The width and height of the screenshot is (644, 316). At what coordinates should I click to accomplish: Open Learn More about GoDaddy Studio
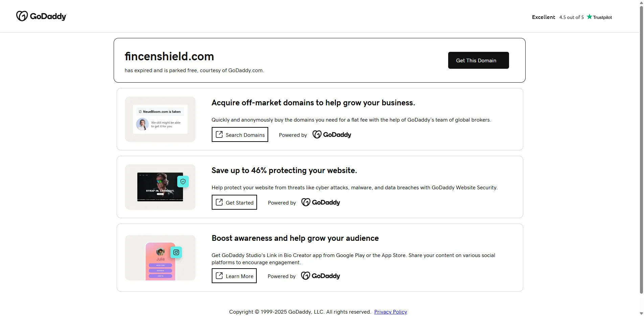[x=234, y=276]
